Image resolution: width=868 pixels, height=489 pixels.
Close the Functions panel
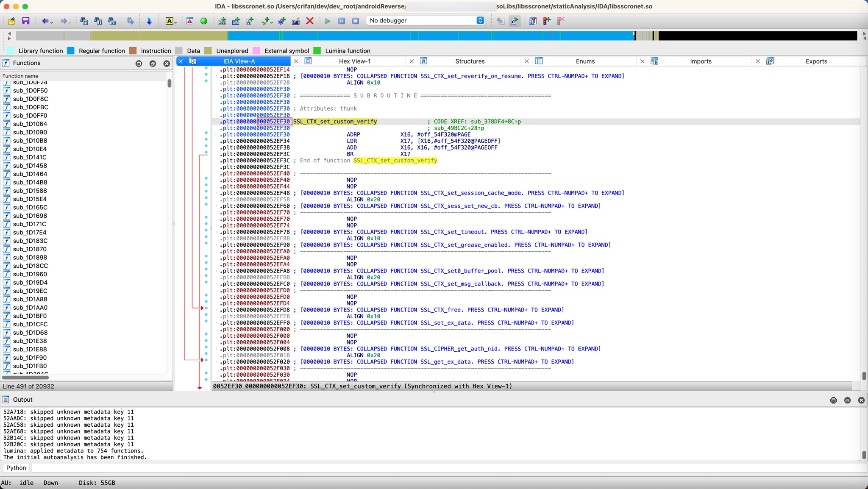click(167, 64)
